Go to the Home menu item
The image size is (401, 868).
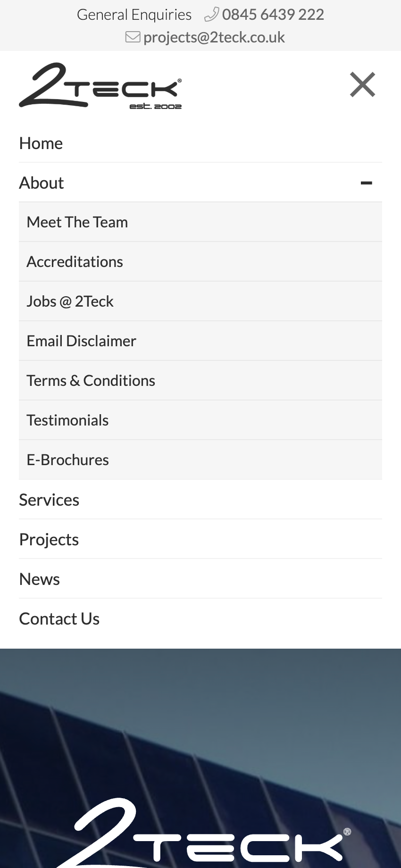click(x=41, y=143)
